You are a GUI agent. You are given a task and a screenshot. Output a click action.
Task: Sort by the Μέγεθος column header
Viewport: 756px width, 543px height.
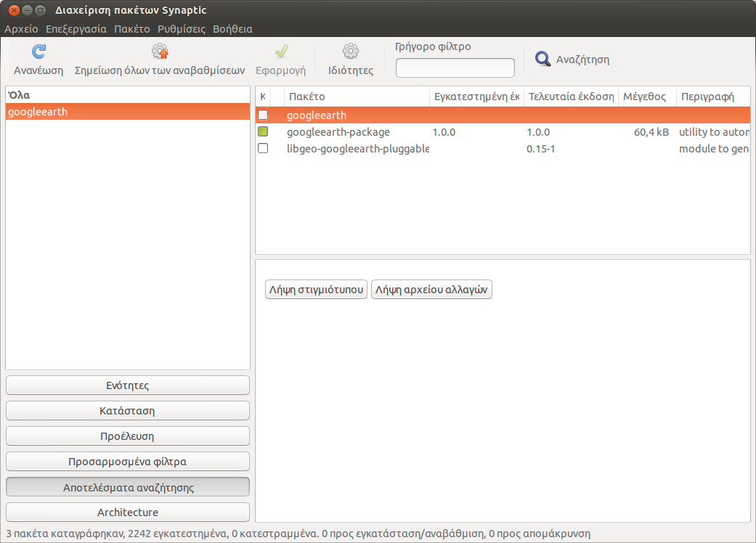click(647, 97)
